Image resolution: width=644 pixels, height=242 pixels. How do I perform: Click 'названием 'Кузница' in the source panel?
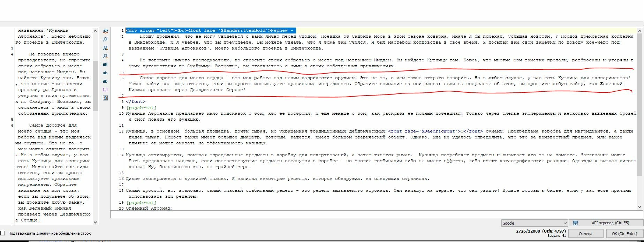pyautogui.click(x=43, y=31)
